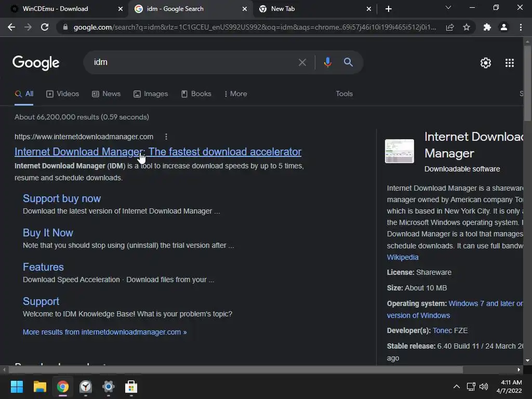532x399 pixels.
Task: Click the Chrome taskbar icon
Action: point(63,387)
